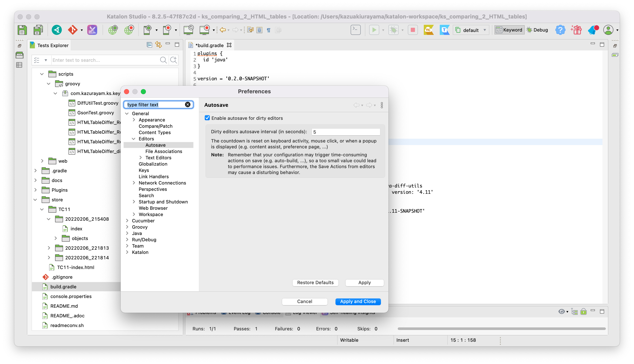This screenshot has width=634, height=364.
Task: Click the Record Mobile icon
Action: click(167, 30)
